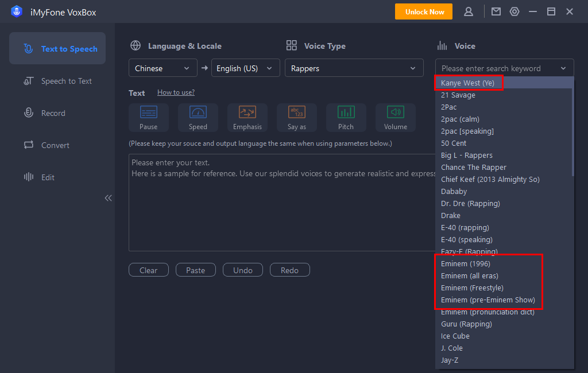Open the user account icon

pyautogui.click(x=469, y=11)
